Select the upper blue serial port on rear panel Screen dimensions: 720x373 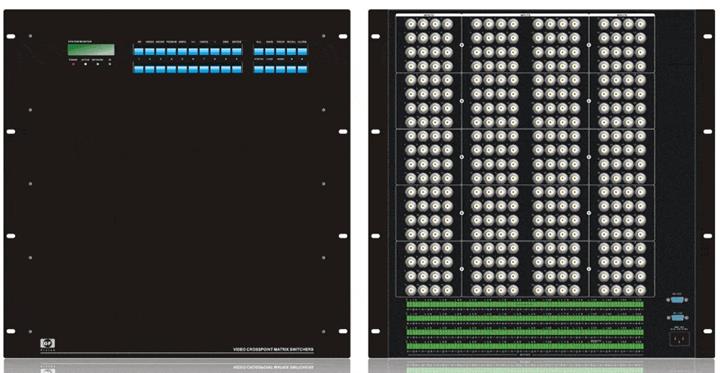click(677, 300)
